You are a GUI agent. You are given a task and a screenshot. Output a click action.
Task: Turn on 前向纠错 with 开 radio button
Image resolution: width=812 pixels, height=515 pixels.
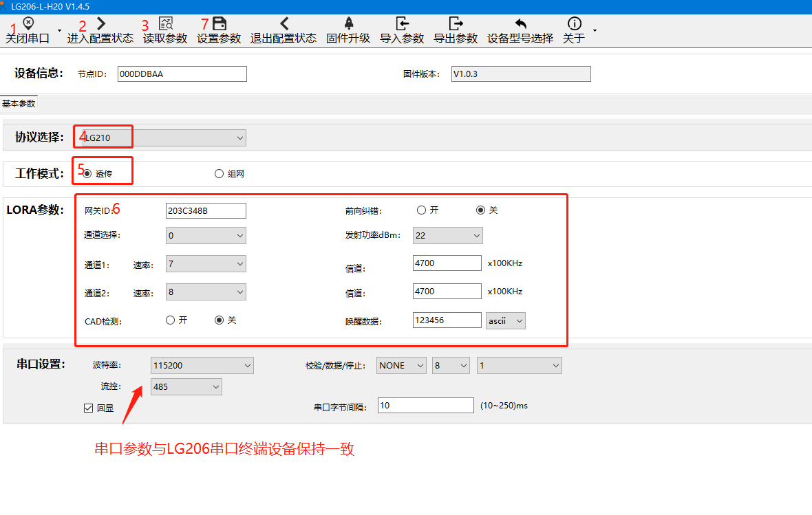pos(421,210)
